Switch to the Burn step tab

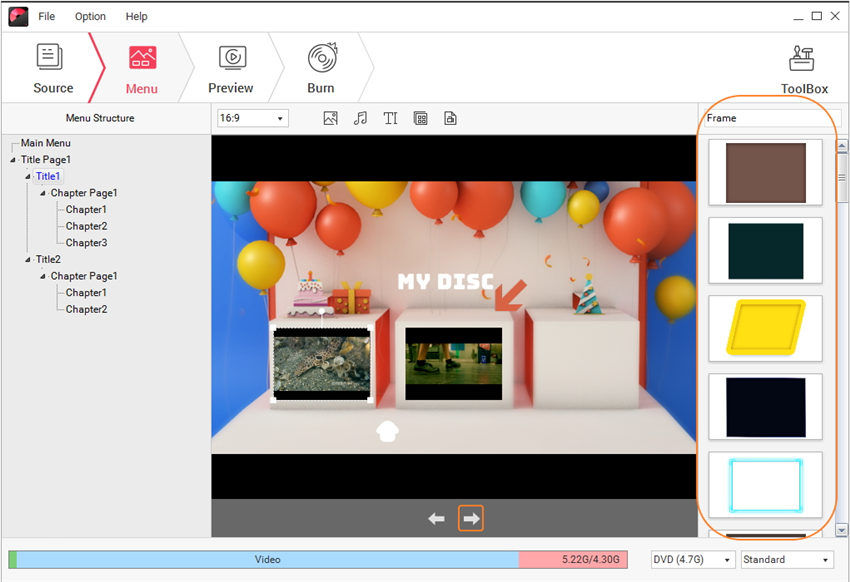321,69
